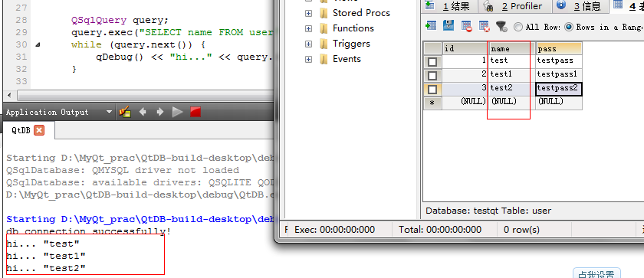
Task: Switch to the 2 Profiler tab
Action: [514, 6]
